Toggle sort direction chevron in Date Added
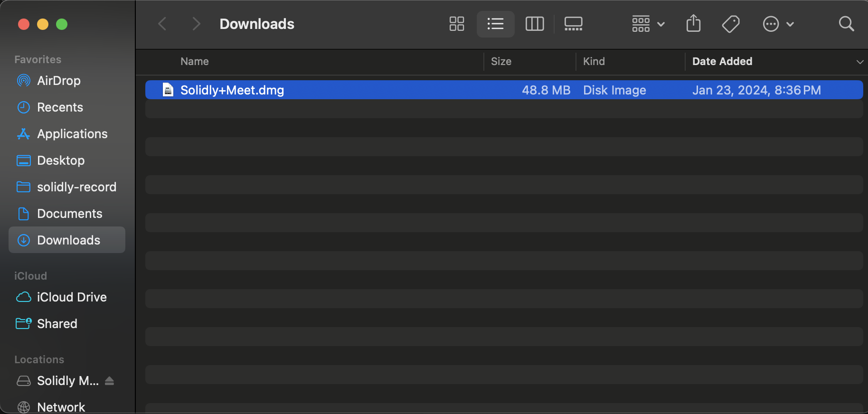 [859, 62]
